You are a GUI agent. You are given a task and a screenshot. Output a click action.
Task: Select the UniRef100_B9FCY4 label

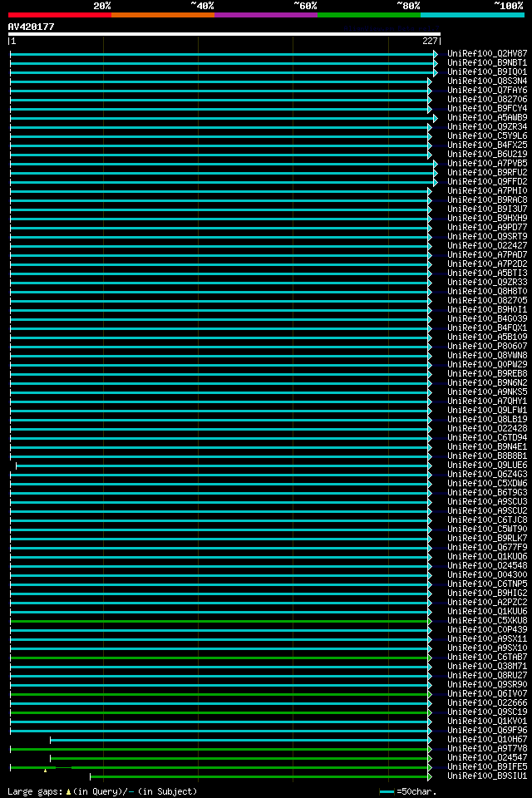pyautogui.click(x=487, y=108)
